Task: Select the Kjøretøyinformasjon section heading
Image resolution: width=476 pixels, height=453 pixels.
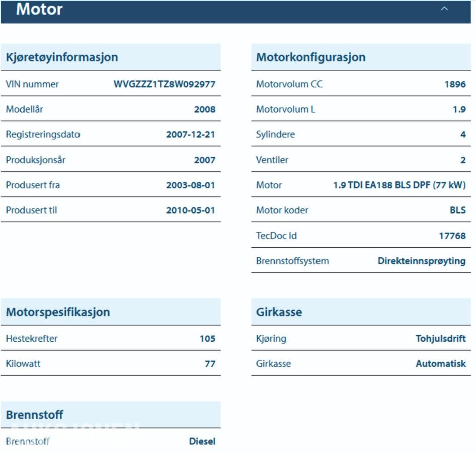Action: click(x=62, y=57)
